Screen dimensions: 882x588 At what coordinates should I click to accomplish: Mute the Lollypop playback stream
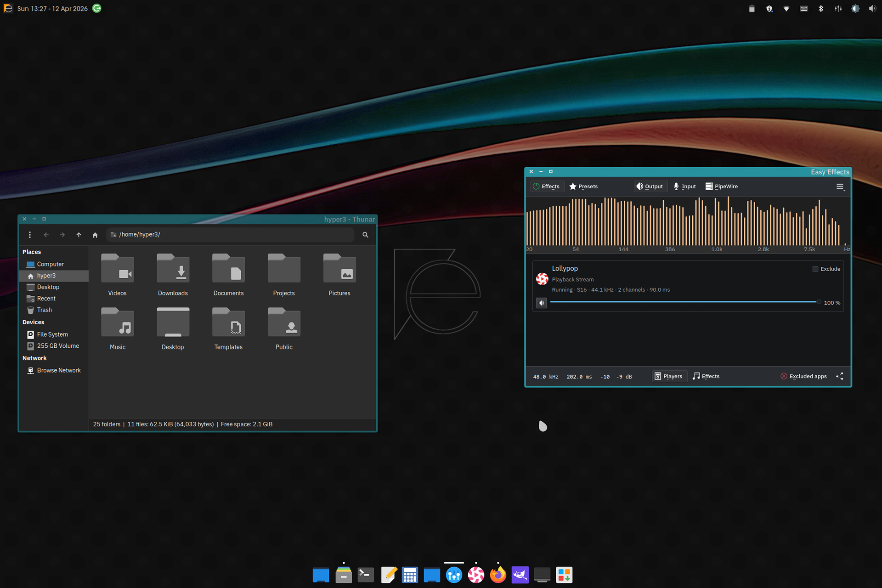542,303
